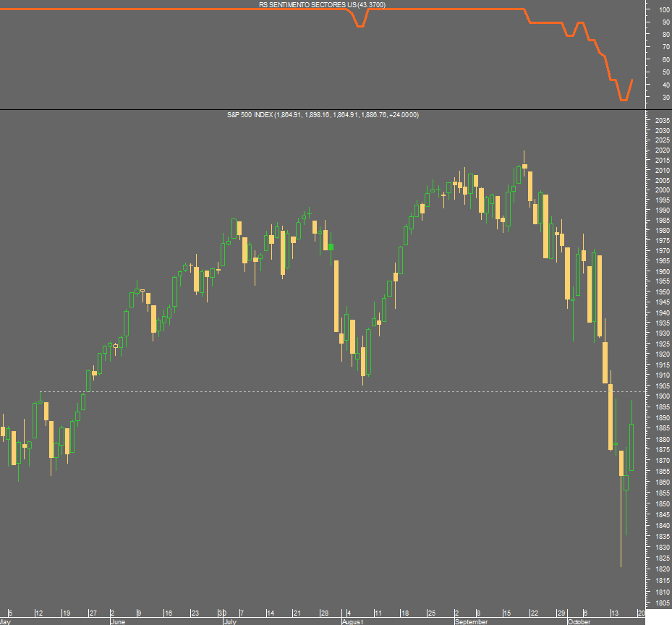The height and width of the screenshot is (625, 672).
Task: Click the 2020 price axis label
Action: [662, 150]
